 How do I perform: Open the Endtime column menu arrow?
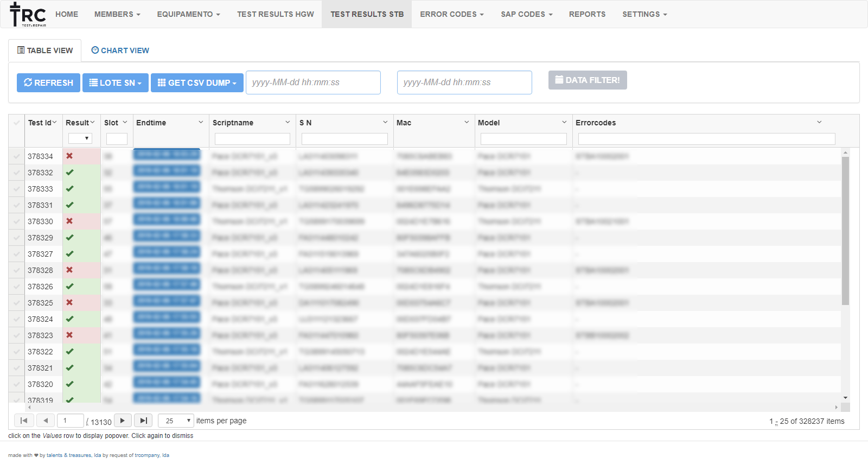[201, 123]
